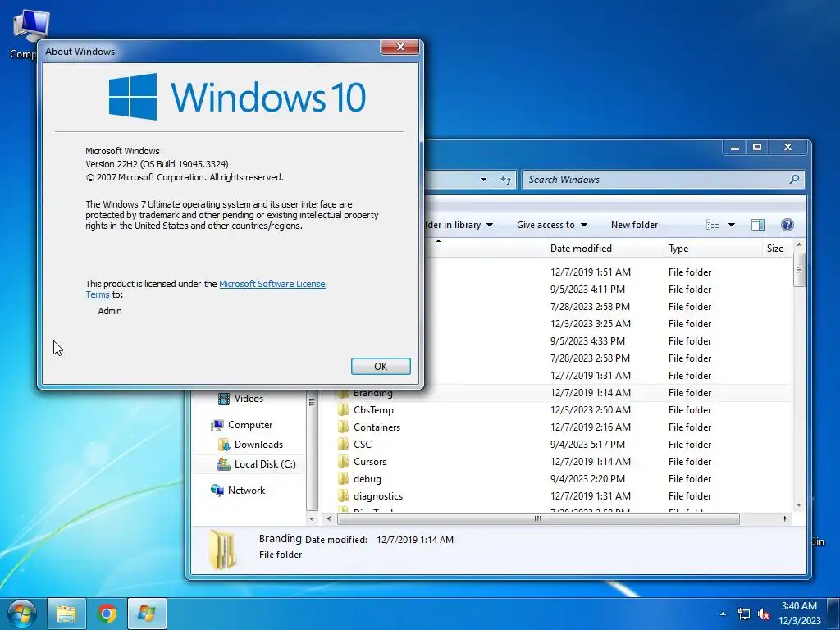Open Downloads in the navigation pane

tap(258, 445)
